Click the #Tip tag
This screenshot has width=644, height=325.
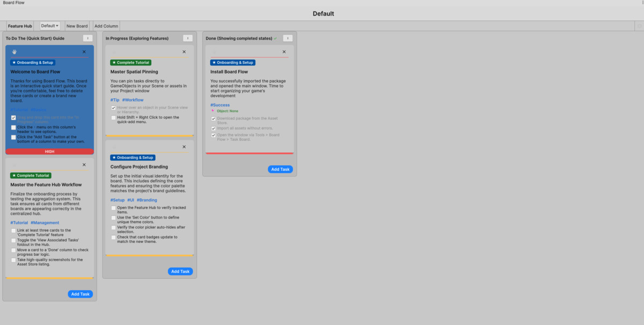click(115, 100)
